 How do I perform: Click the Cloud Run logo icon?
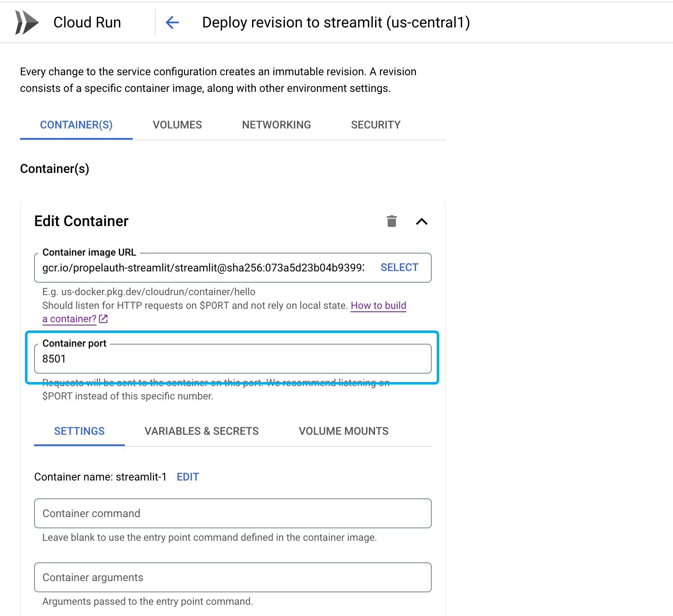[27, 22]
